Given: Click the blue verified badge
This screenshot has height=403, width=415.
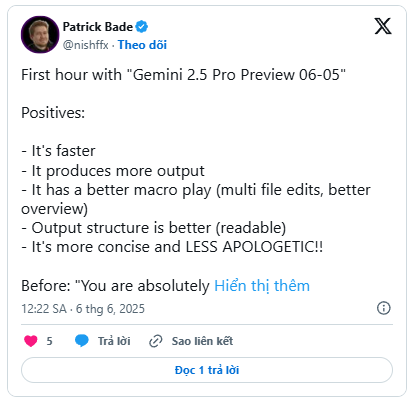Looking at the screenshot, I should [142, 27].
